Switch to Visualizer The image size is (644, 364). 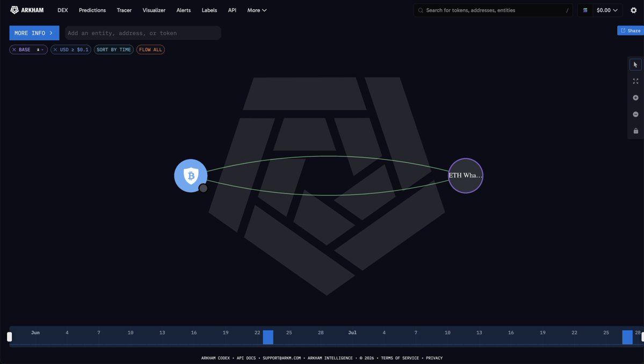(154, 10)
